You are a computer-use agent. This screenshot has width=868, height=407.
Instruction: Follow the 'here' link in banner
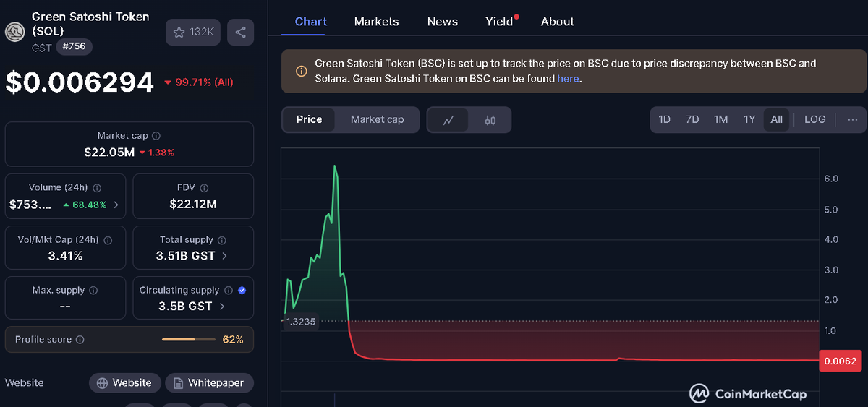click(x=568, y=78)
